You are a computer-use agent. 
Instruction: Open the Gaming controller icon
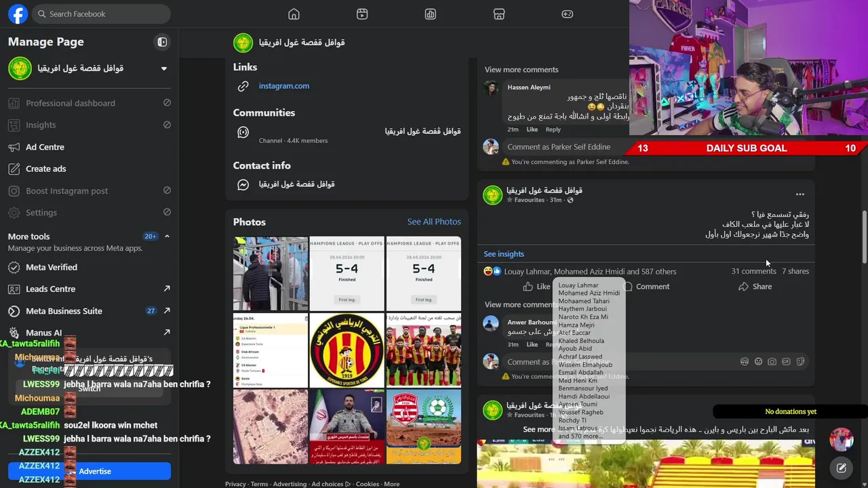(568, 14)
